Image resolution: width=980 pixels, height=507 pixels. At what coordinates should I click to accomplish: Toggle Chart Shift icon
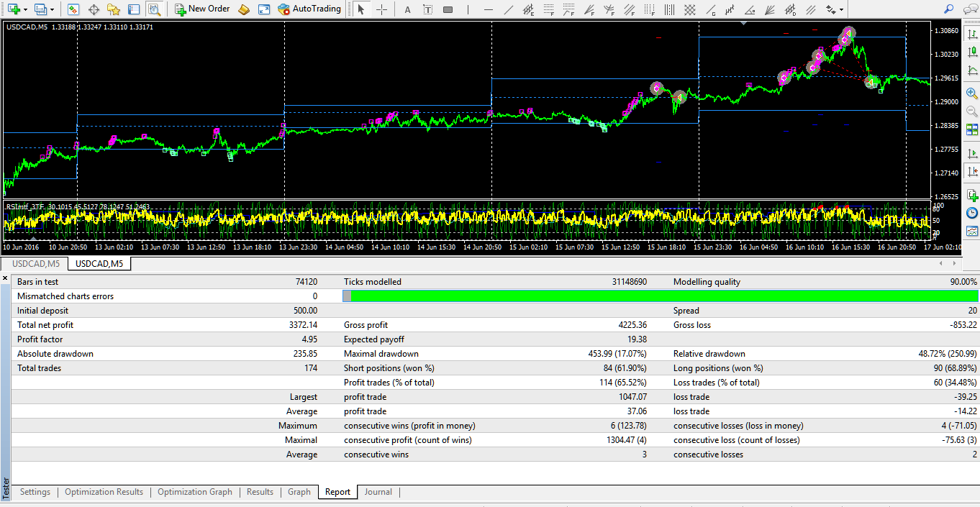click(x=972, y=171)
